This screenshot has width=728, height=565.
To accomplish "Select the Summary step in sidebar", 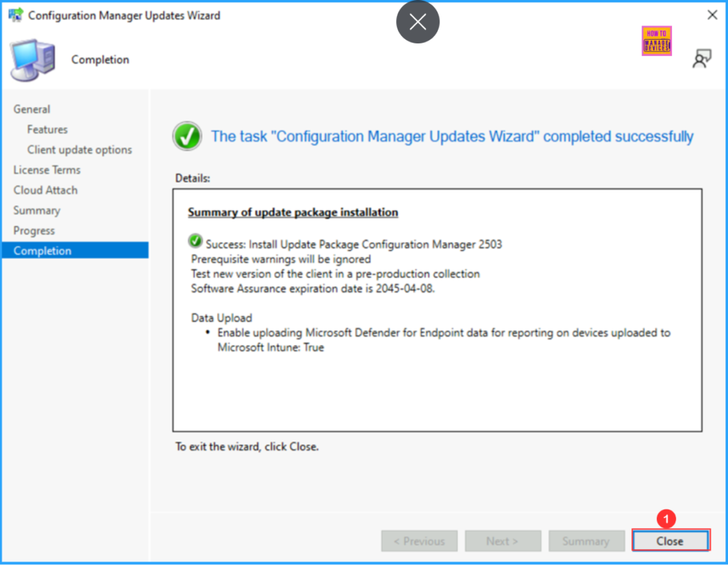I will [x=37, y=210].
